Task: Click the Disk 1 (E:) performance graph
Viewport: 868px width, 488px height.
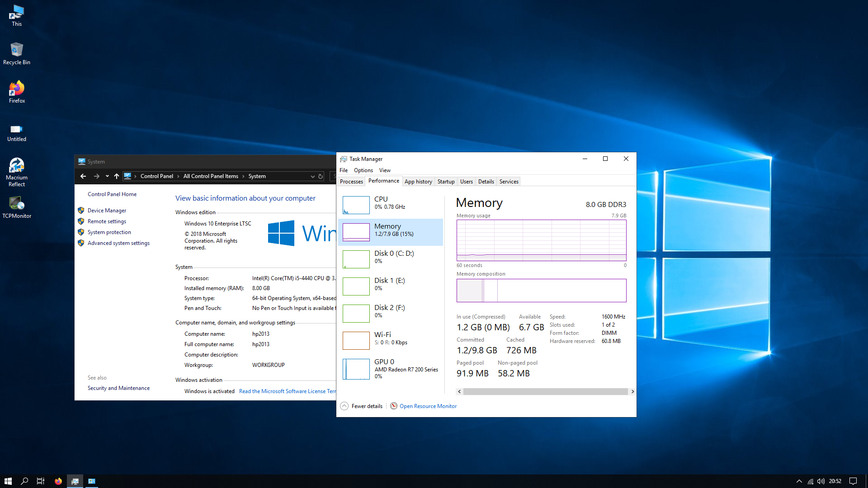Action: click(x=355, y=286)
